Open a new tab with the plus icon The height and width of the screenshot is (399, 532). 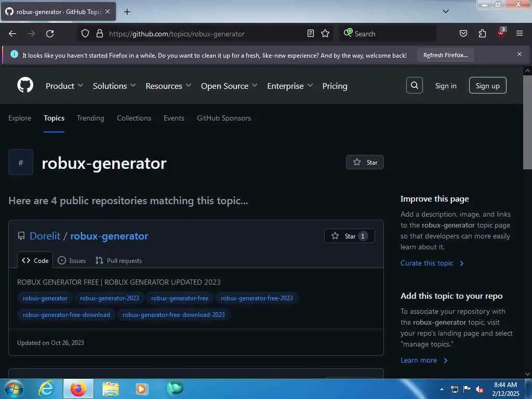[127, 12]
